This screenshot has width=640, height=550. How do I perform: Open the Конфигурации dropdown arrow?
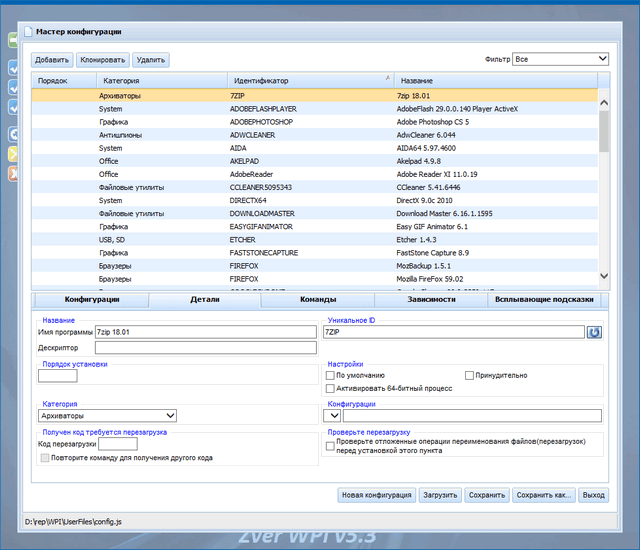(x=333, y=415)
